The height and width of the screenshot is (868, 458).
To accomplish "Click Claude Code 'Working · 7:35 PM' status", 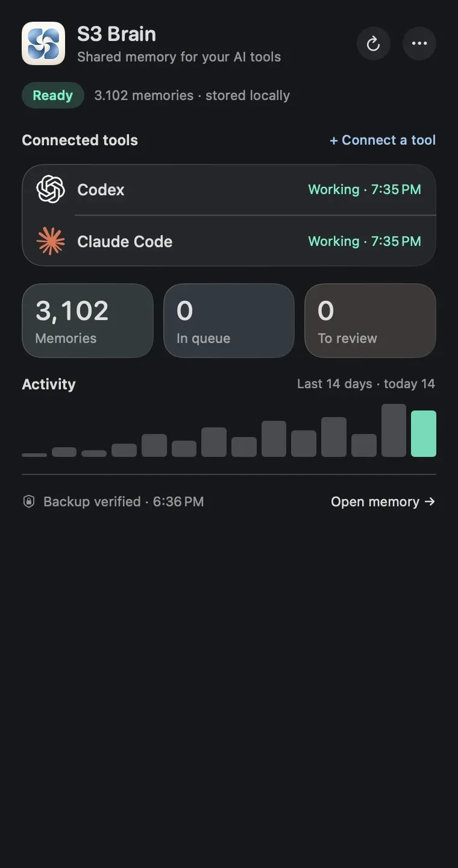I will coord(365,241).
